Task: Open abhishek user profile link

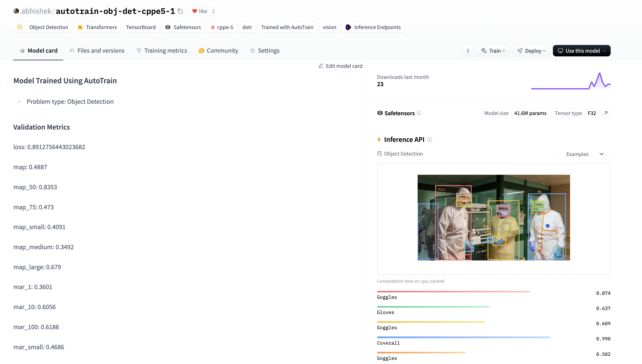Action: pos(36,11)
